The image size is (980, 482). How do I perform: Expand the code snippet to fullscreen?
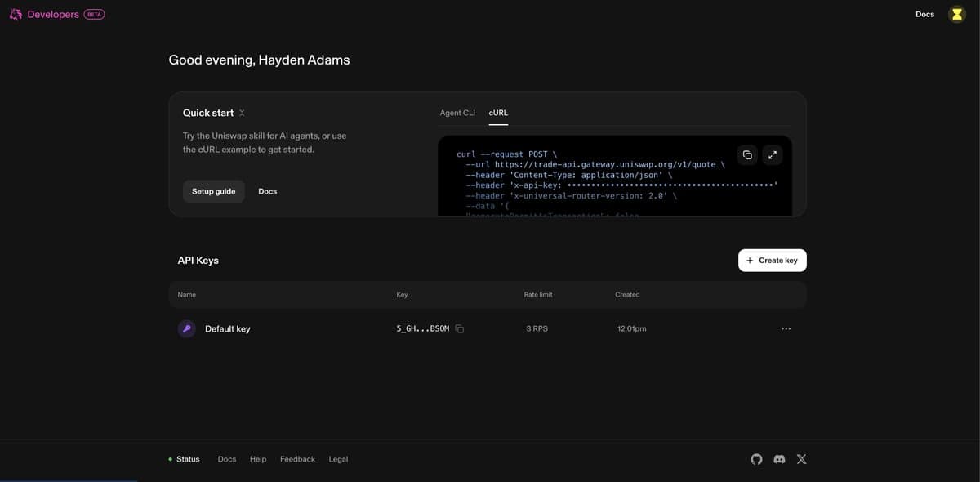770,153
